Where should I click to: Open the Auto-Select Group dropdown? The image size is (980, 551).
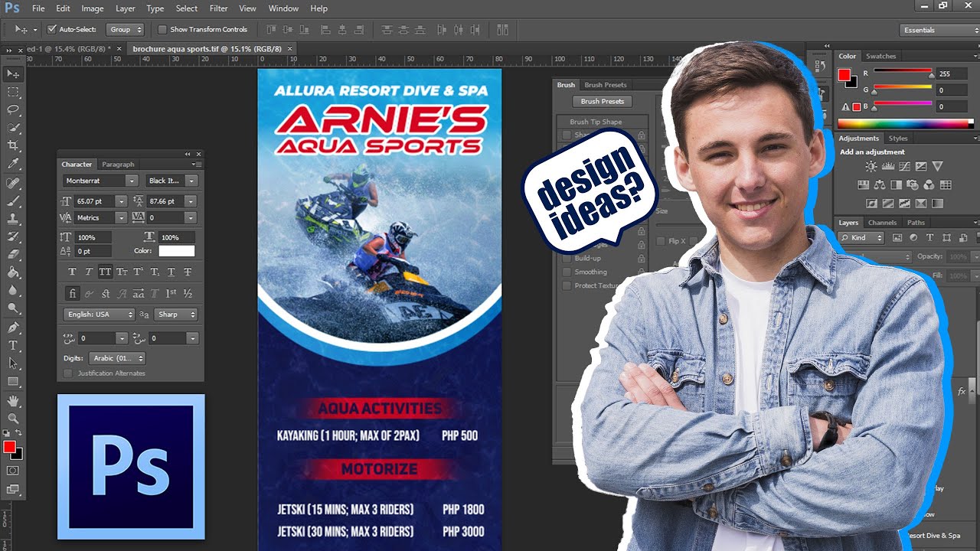[x=126, y=30]
